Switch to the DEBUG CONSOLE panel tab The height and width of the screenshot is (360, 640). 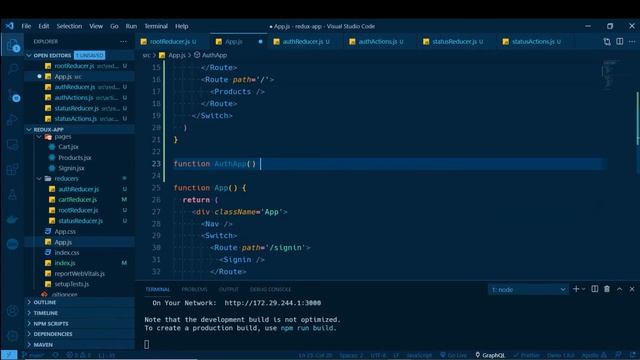[x=270, y=289]
